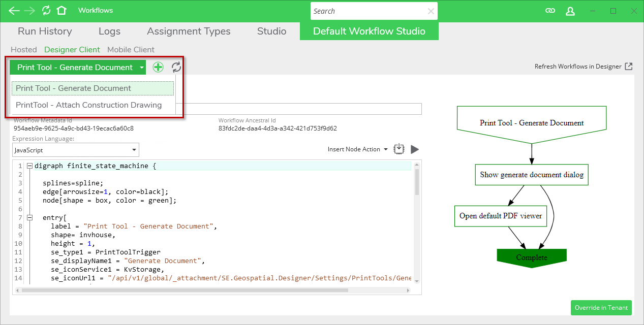
Task: Select the Hosted sub-tab
Action: (x=24, y=50)
